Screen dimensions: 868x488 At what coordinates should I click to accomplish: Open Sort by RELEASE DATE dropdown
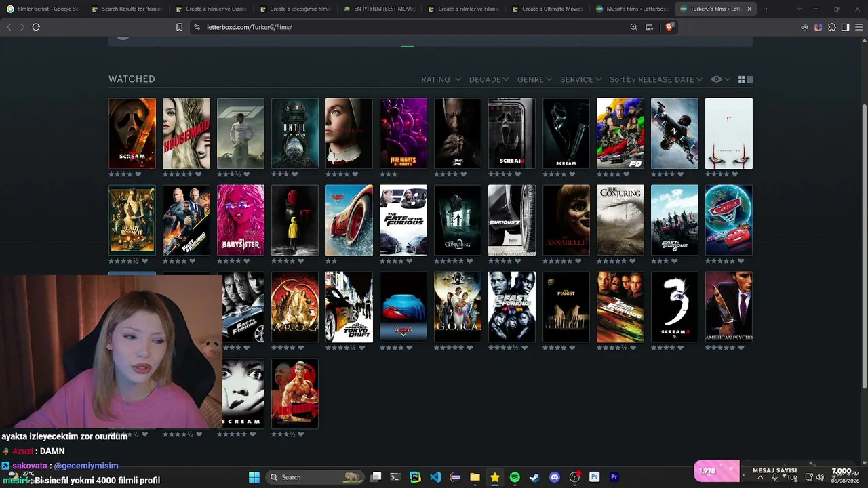[x=656, y=79]
